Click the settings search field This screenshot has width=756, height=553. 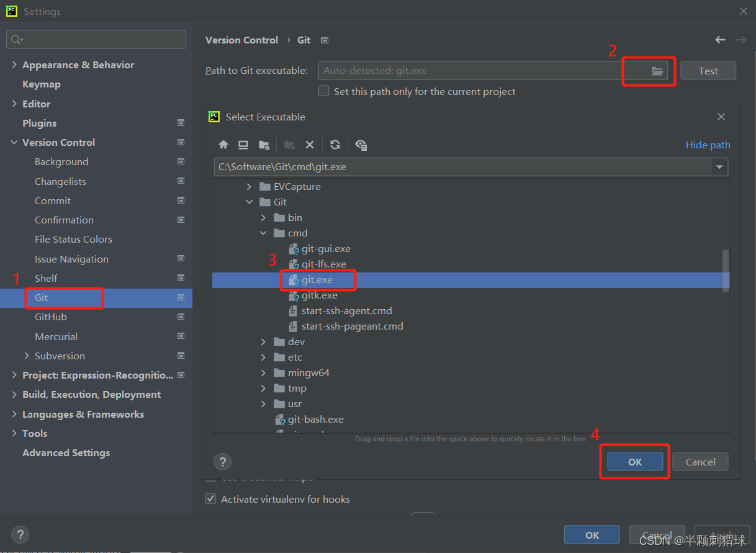click(x=96, y=39)
